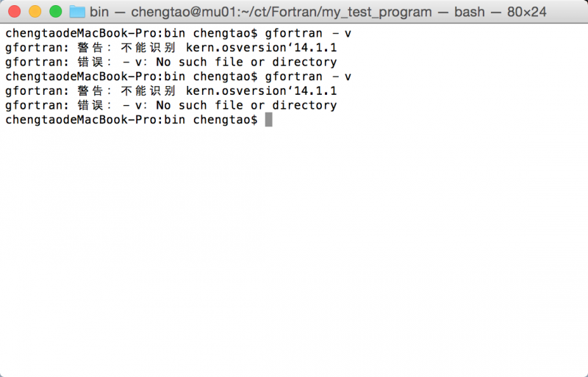Click the first gfortran -v command line
Screen dimensions: 588x377
[179, 33]
